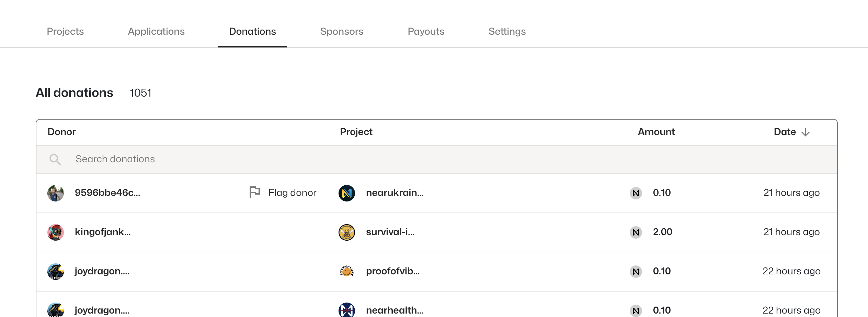Click kingofjank donor avatar image
The width and height of the screenshot is (868, 317).
tap(56, 232)
